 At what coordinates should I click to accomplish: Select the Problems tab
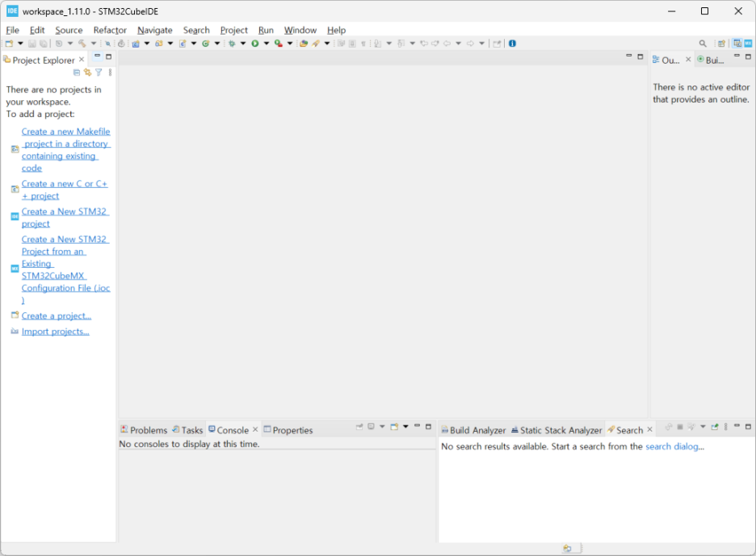click(x=144, y=430)
